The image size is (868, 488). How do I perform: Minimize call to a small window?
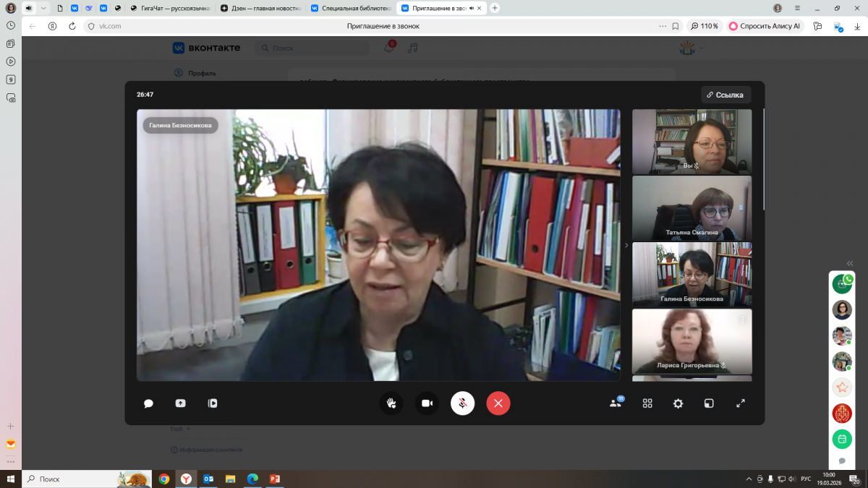(x=710, y=403)
